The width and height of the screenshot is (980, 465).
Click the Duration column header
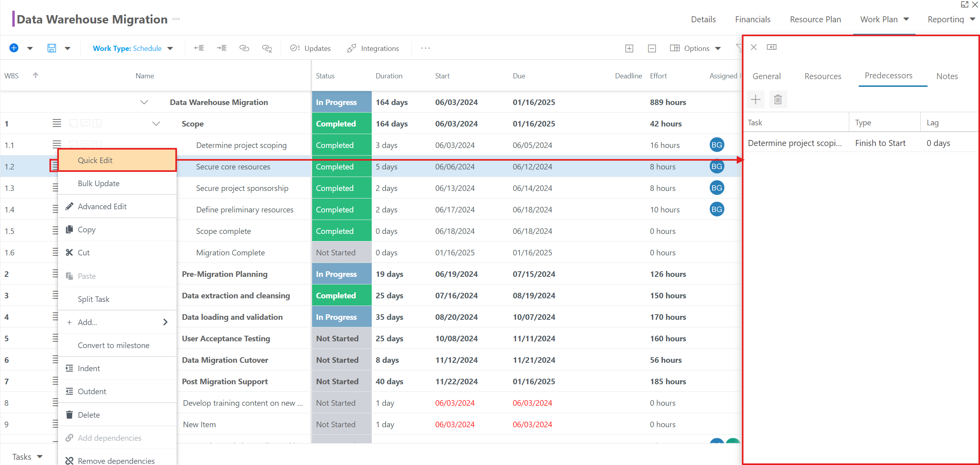[x=389, y=76]
